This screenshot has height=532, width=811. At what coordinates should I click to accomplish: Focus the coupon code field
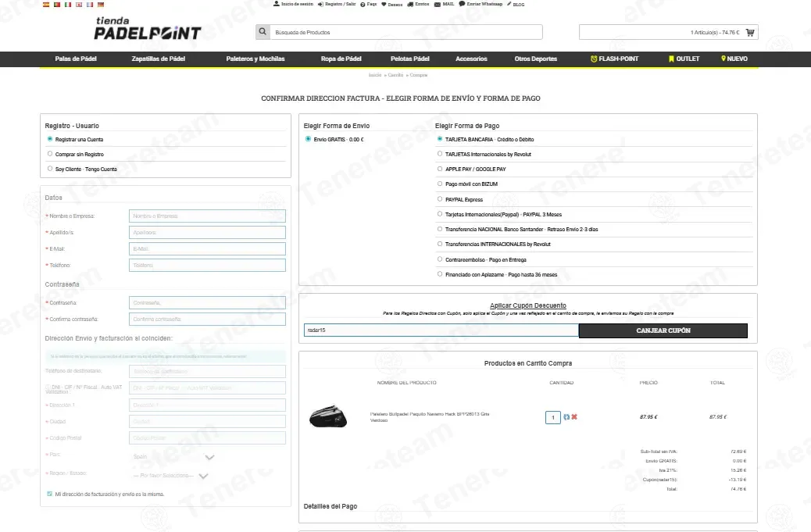coord(441,330)
